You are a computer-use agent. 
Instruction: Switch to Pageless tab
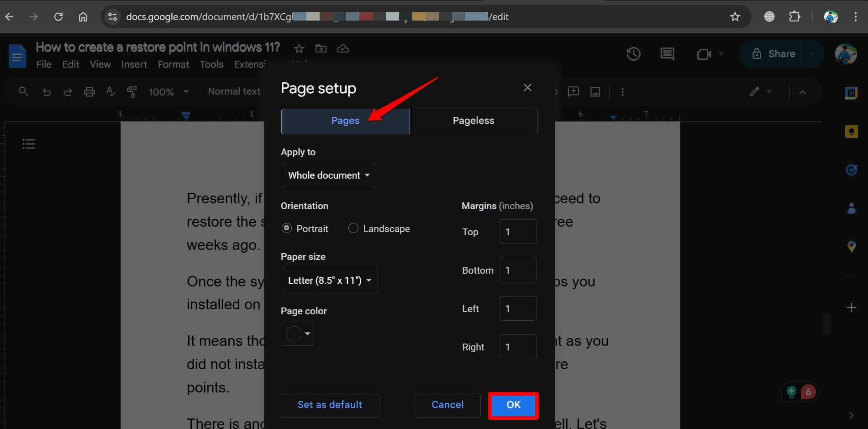coord(473,121)
